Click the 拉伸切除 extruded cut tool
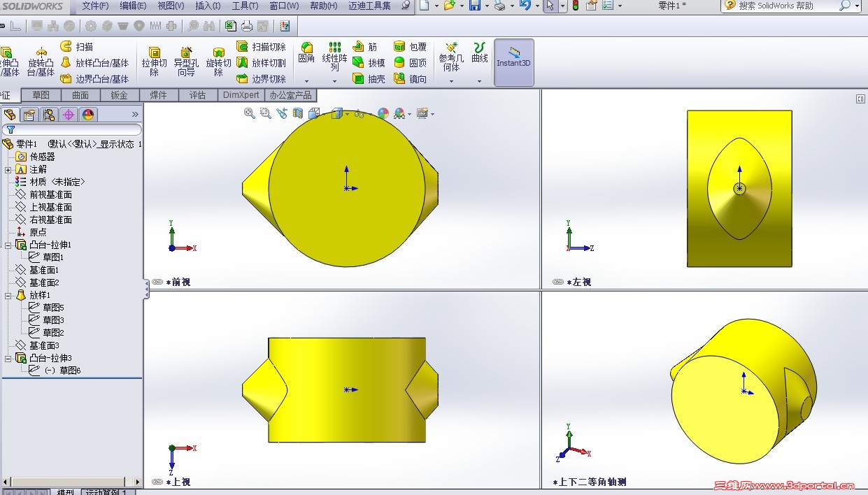The image size is (868, 495). [x=155, y=62]
